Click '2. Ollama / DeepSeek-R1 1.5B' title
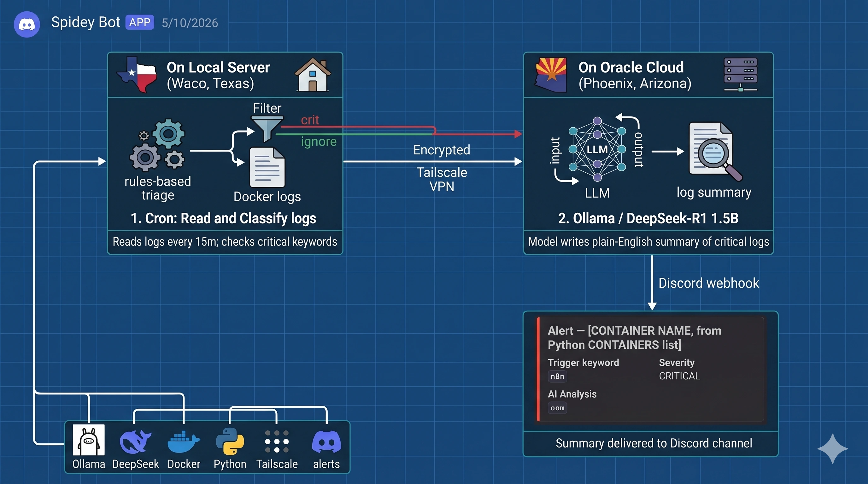 648,218
